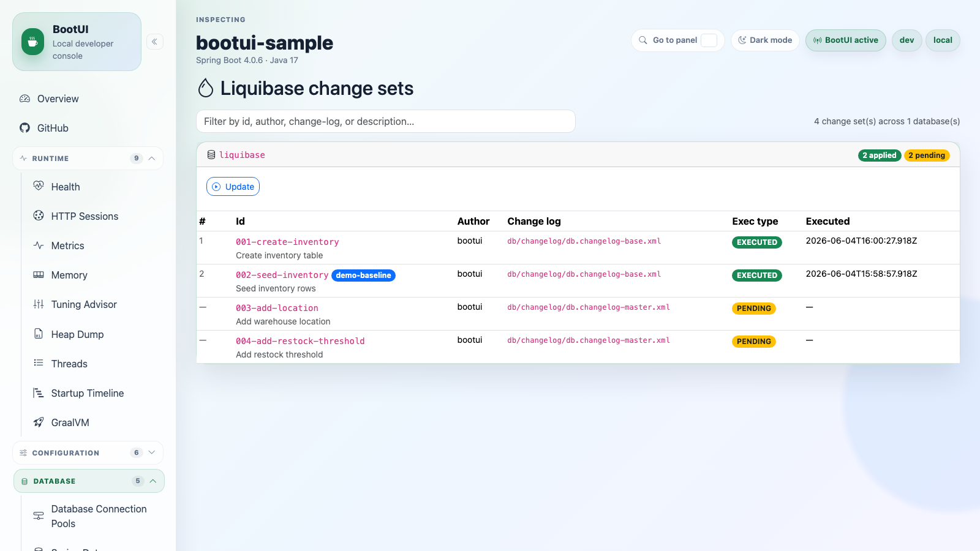980x551 pixels.
Task: Click the GraalVM rocket icon
Action: [39, 422]
